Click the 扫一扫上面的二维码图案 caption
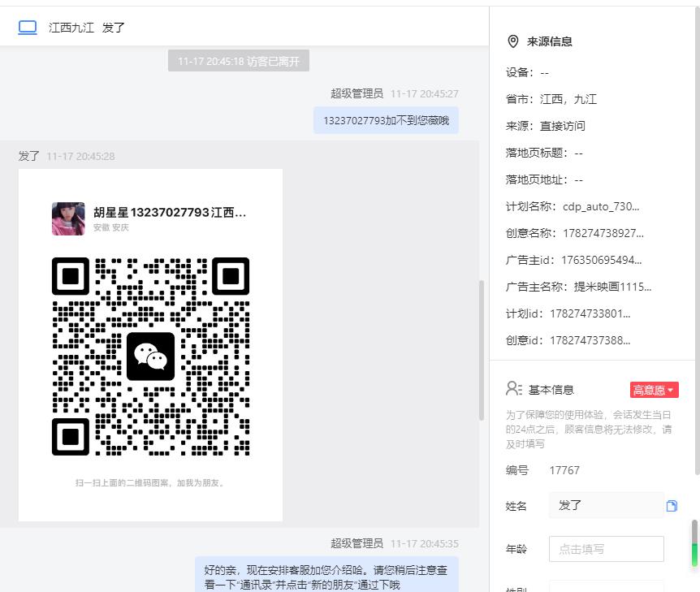Image resolution: width=700 pixels, height=592 pixels. pyautogui.click(x=150, y=482)
